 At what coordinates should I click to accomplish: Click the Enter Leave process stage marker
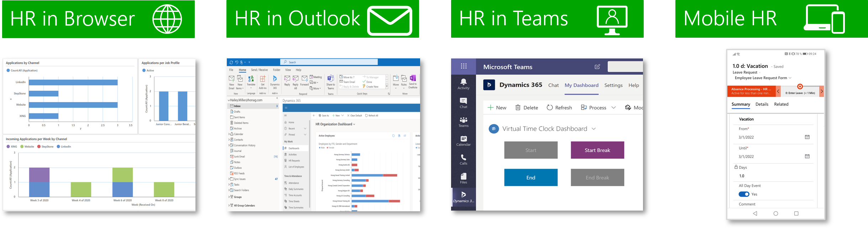pyautogui.click(x=800, y=86)
